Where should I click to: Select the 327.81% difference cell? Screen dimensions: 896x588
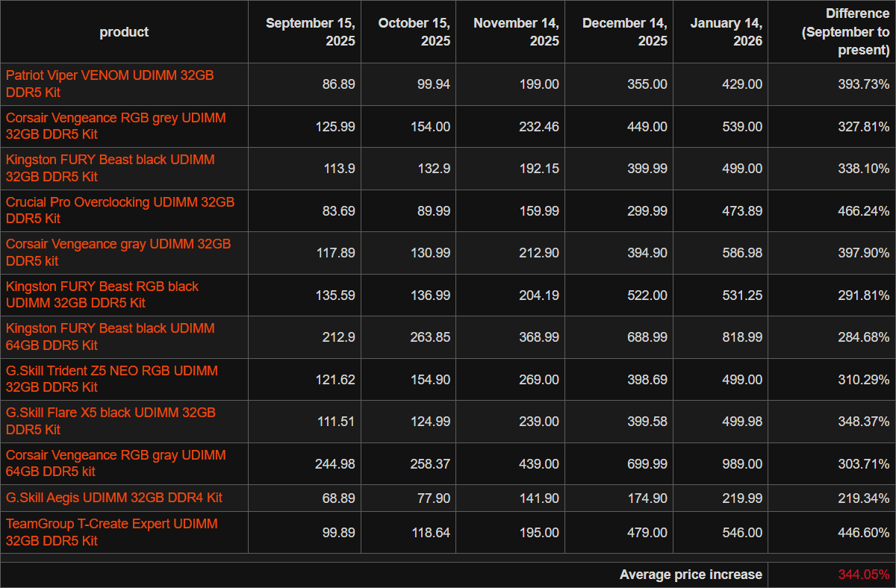click(x=832, y=126)
